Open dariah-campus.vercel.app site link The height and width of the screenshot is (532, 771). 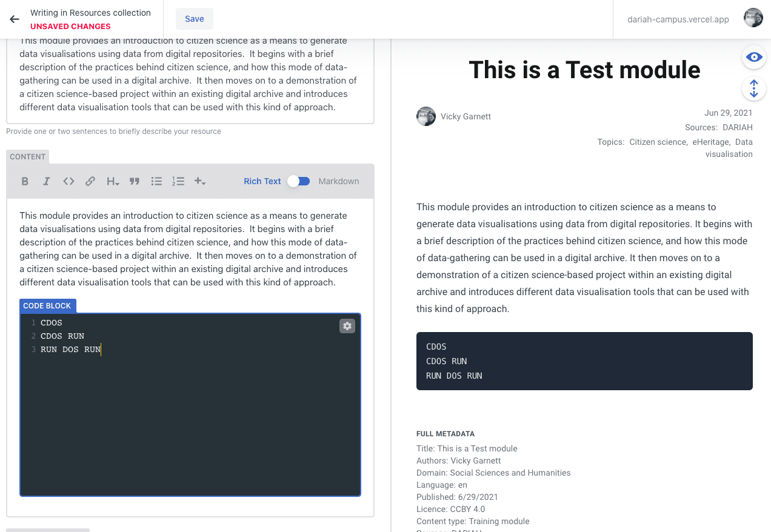click(x=678, y=19)
